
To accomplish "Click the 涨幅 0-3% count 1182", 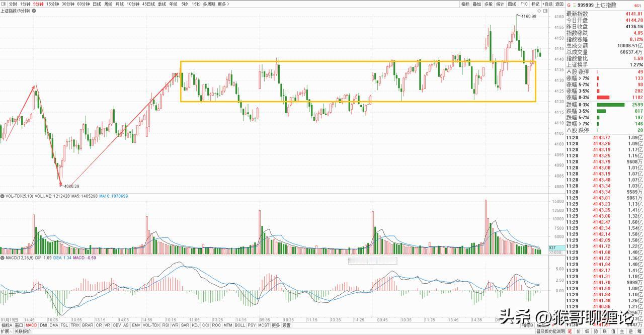I will pyautogui.click(x=637, y=97).
